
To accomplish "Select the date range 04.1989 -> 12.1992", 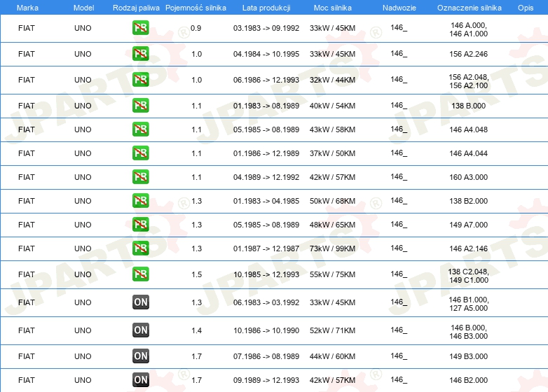I will tap(266, 177).
